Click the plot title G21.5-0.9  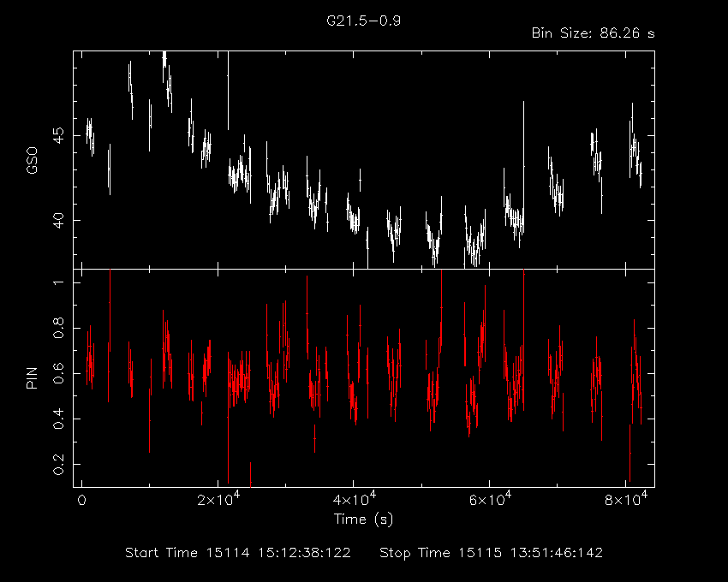[363, 21]
